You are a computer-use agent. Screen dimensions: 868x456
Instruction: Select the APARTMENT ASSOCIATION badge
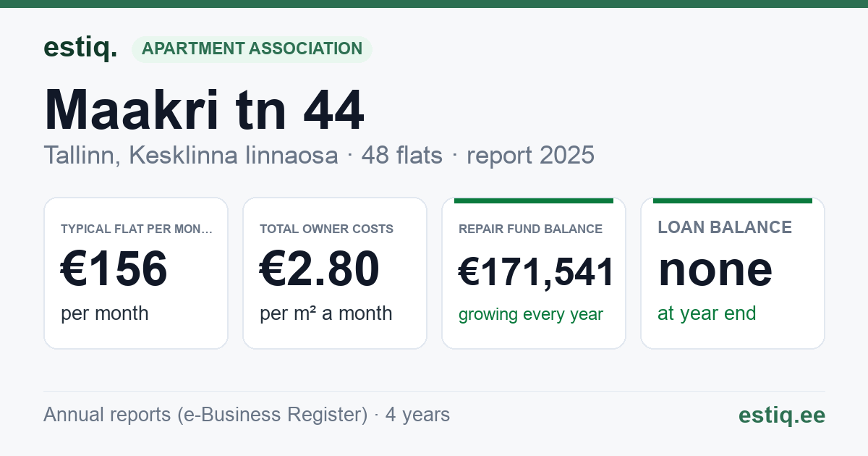click(x=252, y=49)
